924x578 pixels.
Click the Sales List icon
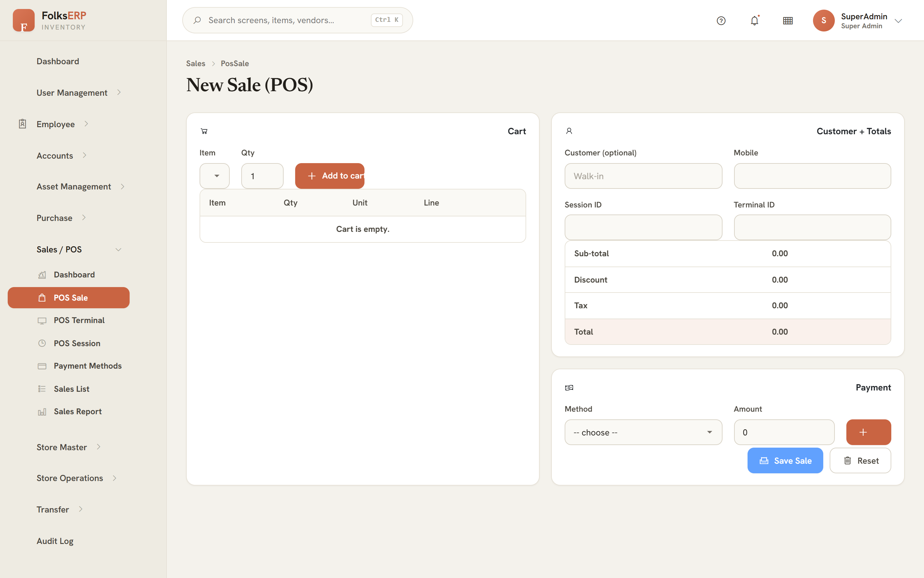(x=42, y=389)
